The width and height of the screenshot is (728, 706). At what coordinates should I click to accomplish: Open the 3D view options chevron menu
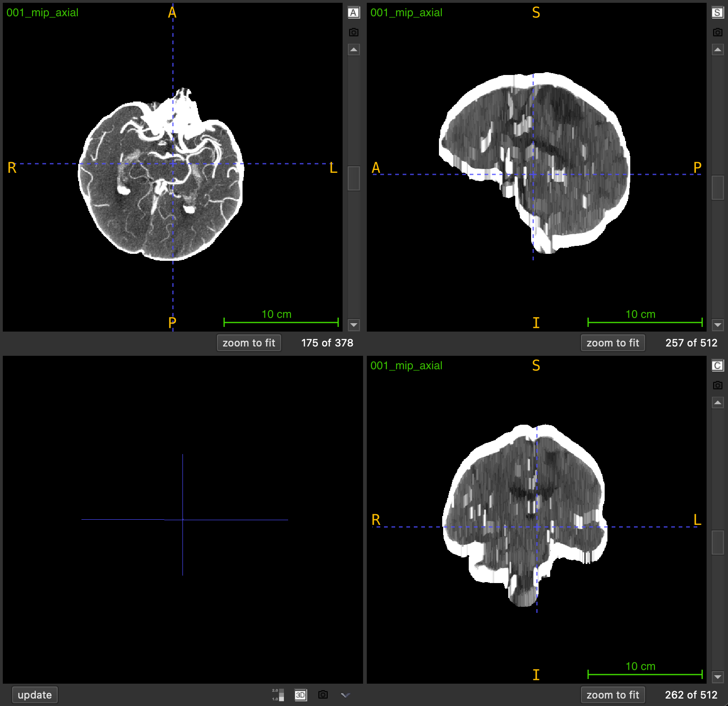coord(345,695)
